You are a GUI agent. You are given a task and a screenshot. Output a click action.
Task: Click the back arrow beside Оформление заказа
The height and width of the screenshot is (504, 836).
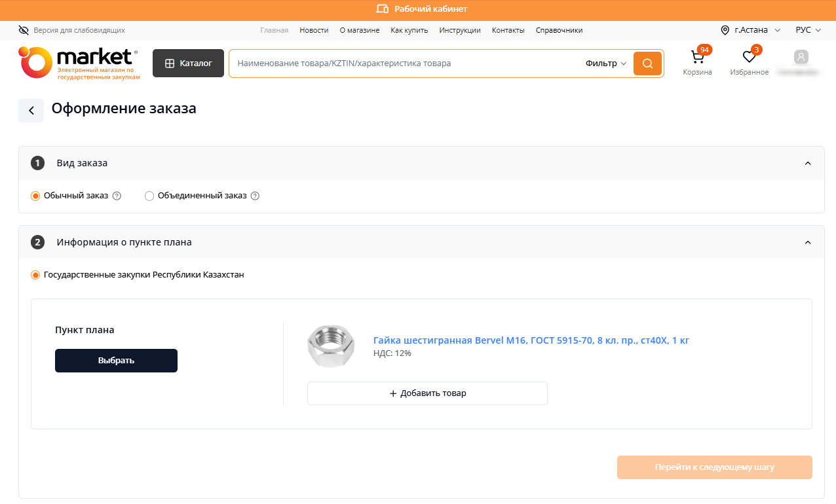(x=31, y=111)
